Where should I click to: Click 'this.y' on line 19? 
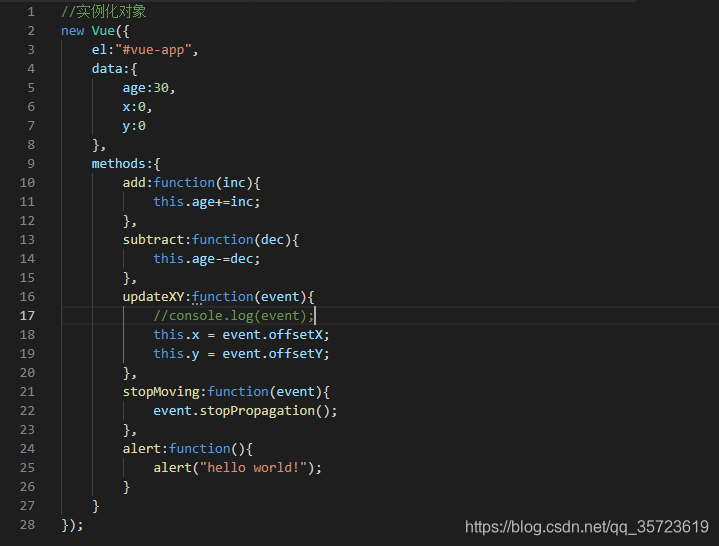pyautogui.click(x=176, y=354)
